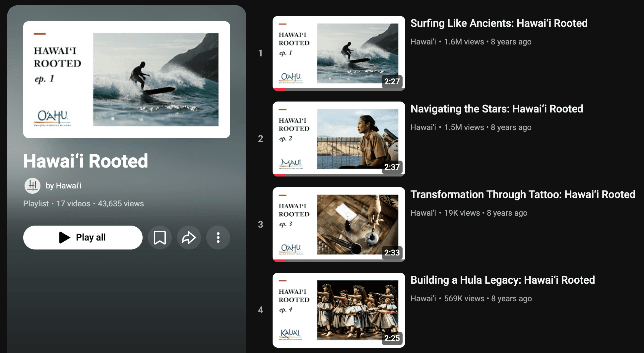The height and width of the screenshot is (353, 644).
Task: Save the playlist with the bookmark icon
Action: point(160,238)
